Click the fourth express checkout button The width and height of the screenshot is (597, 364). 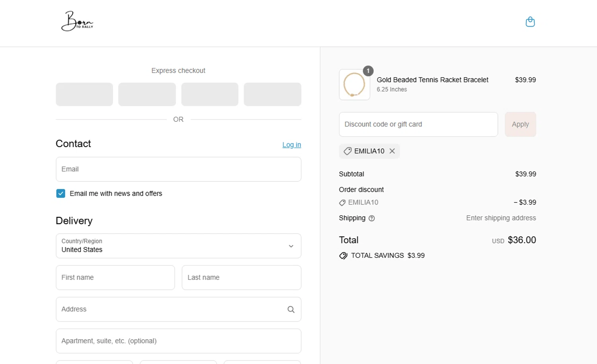coord(273,94)
